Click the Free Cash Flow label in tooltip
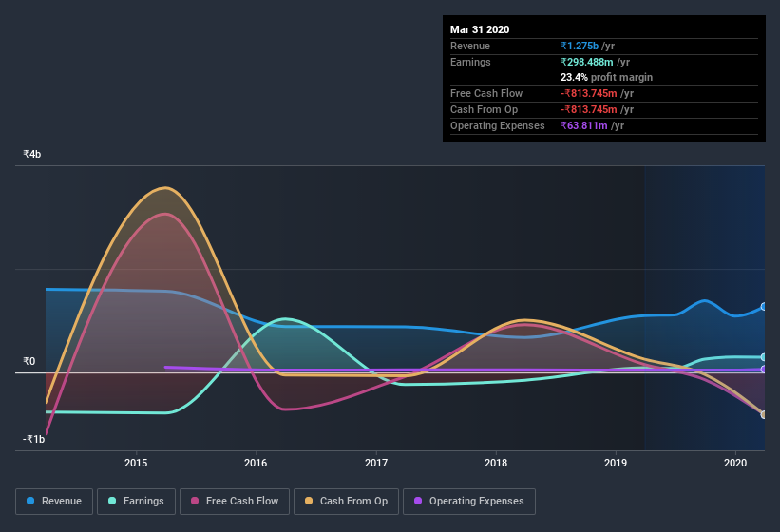 coord(486,93)
